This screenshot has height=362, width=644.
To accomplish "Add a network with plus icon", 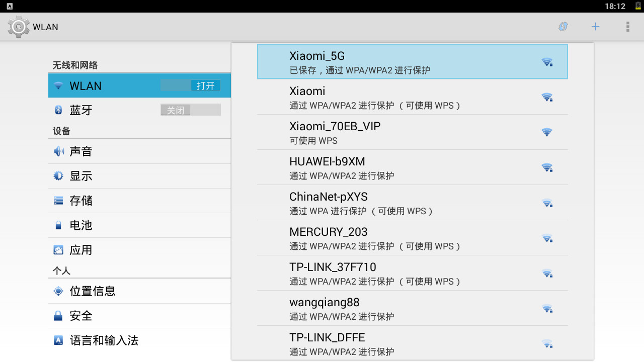I will (x=595, y=27).
